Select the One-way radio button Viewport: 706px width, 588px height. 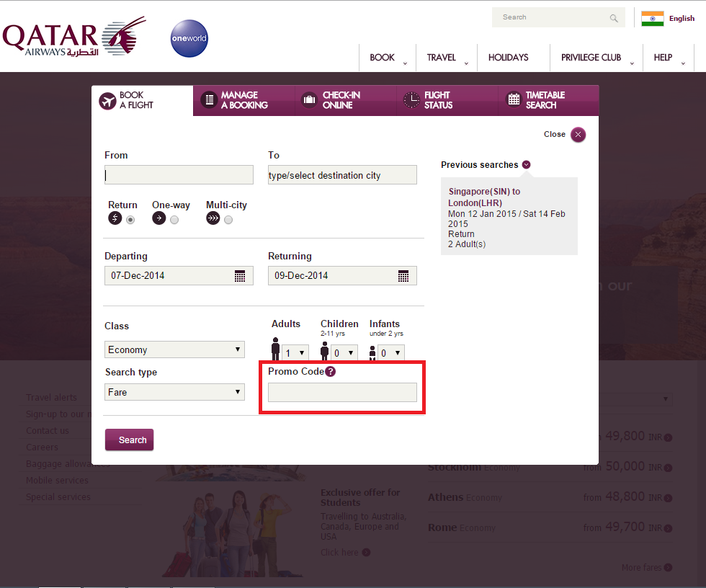(x=174, y=220)
